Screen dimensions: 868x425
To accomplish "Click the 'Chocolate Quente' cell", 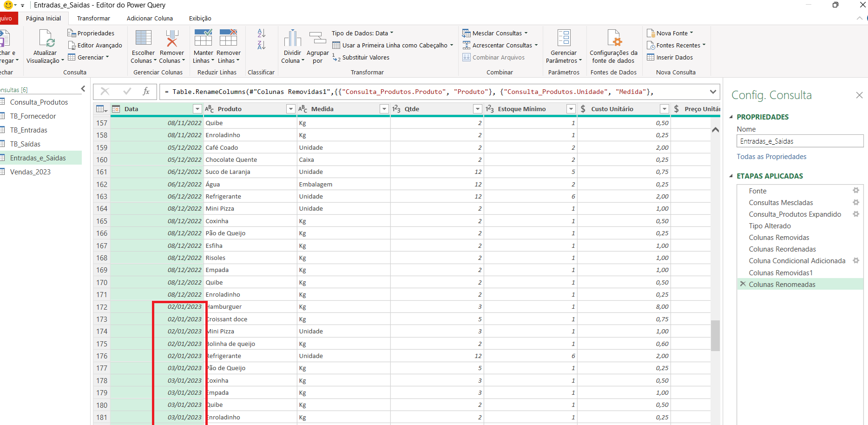I will click(250, 159).
